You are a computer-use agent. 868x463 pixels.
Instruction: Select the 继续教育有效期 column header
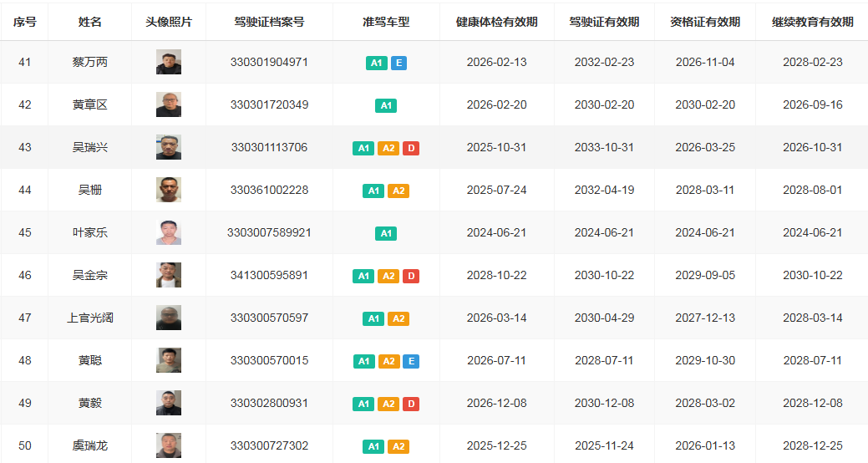click(812, 22)
